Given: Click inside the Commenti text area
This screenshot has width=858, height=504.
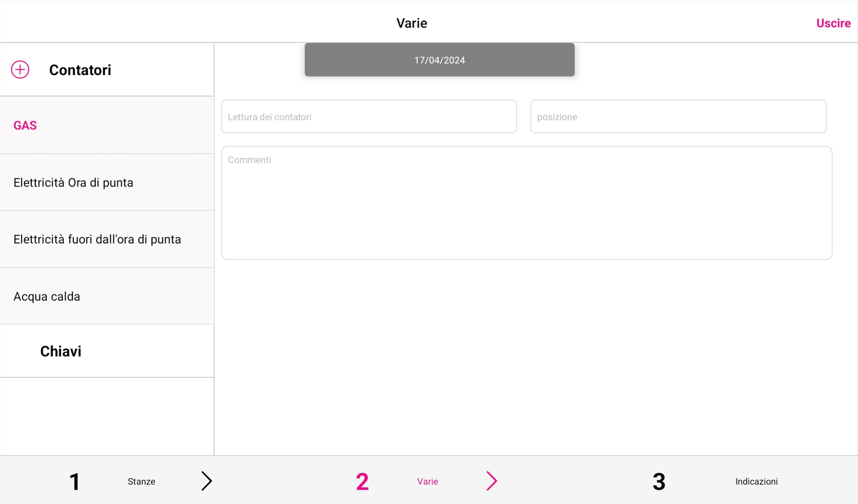Looking at the screenshot, I should pyautogui.click(x=527, y=203).
